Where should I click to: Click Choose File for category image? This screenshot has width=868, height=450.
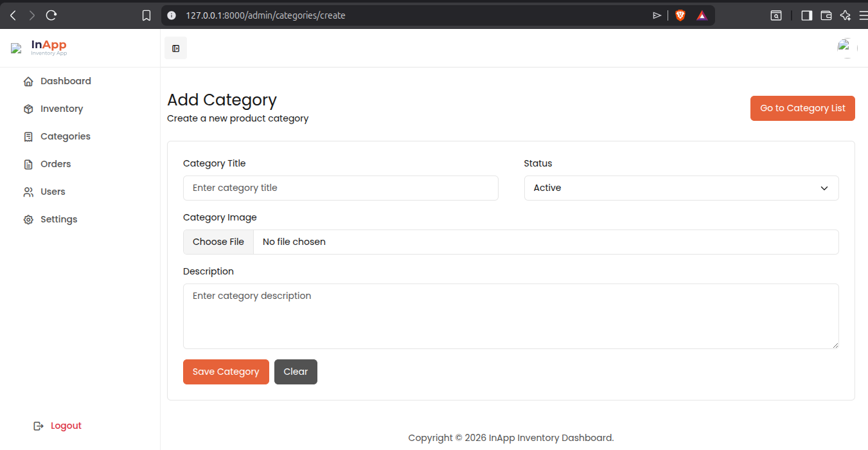click(218, 242)
